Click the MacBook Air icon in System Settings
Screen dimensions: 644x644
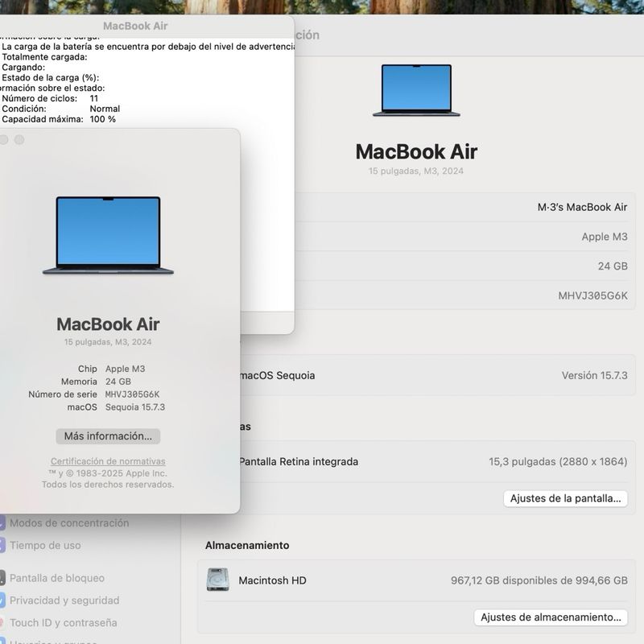416,90
